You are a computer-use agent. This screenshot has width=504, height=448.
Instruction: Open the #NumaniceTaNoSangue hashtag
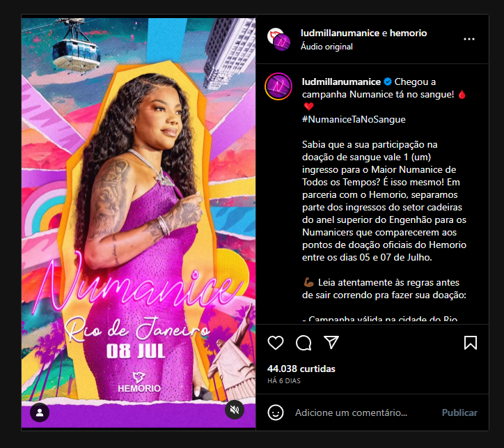(x=354, y=119)
